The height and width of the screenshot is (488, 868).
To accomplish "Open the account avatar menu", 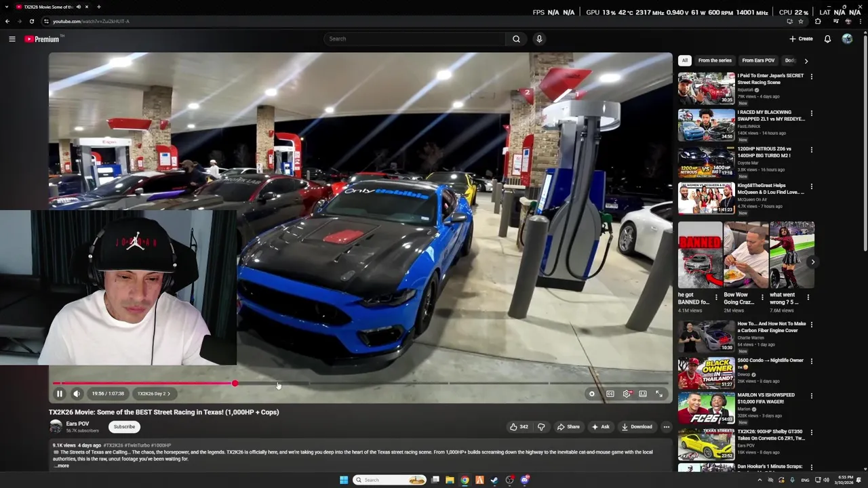I will (847, 39).
